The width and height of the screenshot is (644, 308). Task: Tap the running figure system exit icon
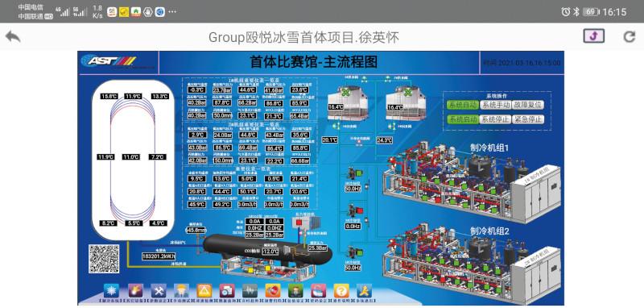364,290
